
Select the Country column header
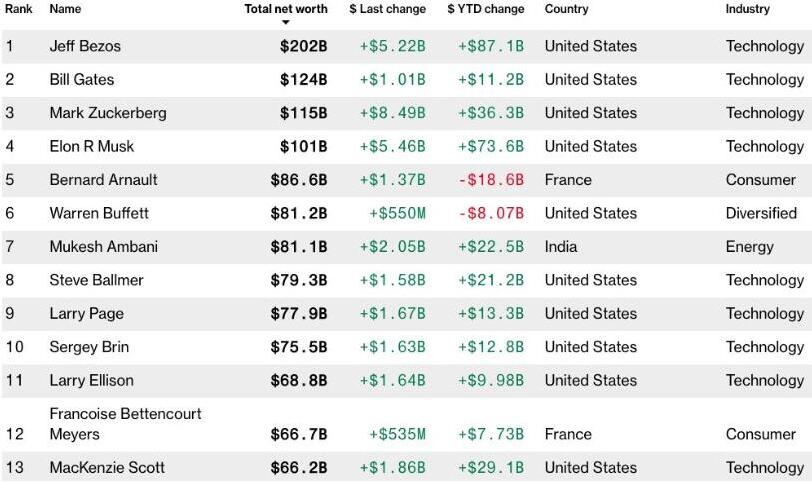(x=566, y=9)
